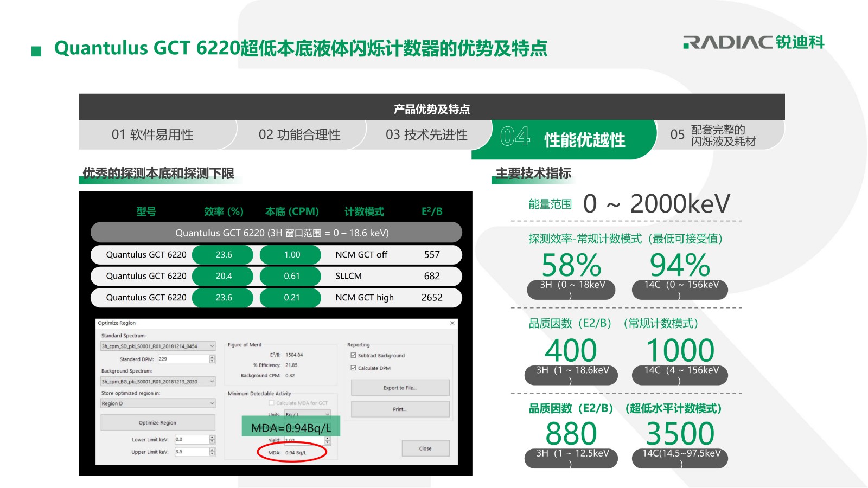Click the NCM GCT high count mode cell
The height and width of the screenshot is (488, 868).
coord(365,298)
